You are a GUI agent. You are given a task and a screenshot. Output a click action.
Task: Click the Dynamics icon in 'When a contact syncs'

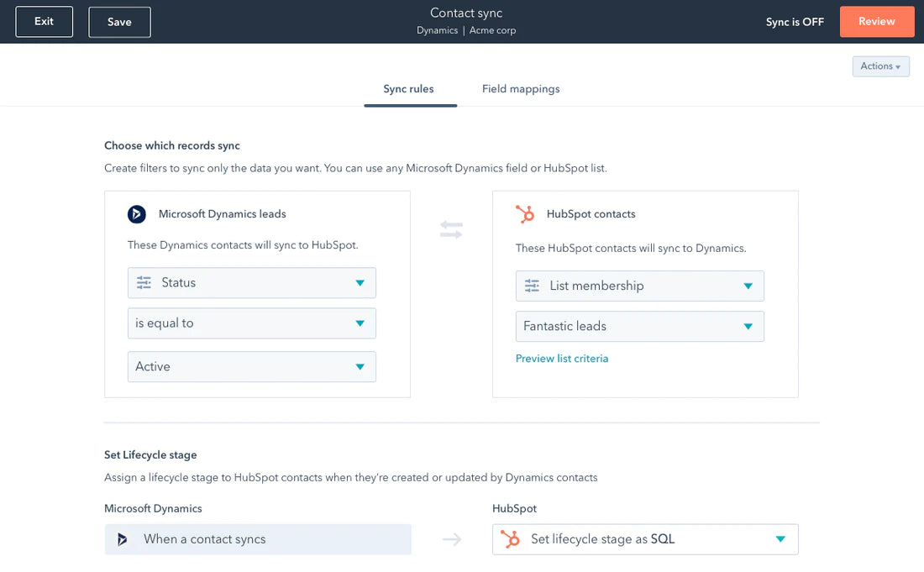tap(123, 539)
